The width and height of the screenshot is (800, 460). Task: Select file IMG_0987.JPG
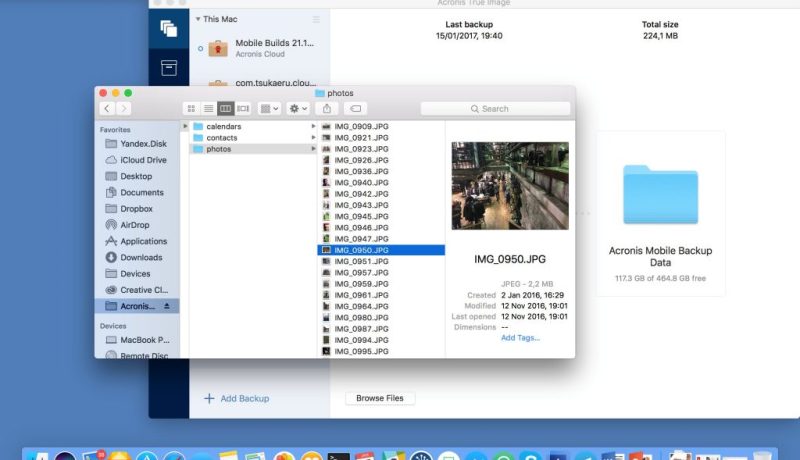381,329
